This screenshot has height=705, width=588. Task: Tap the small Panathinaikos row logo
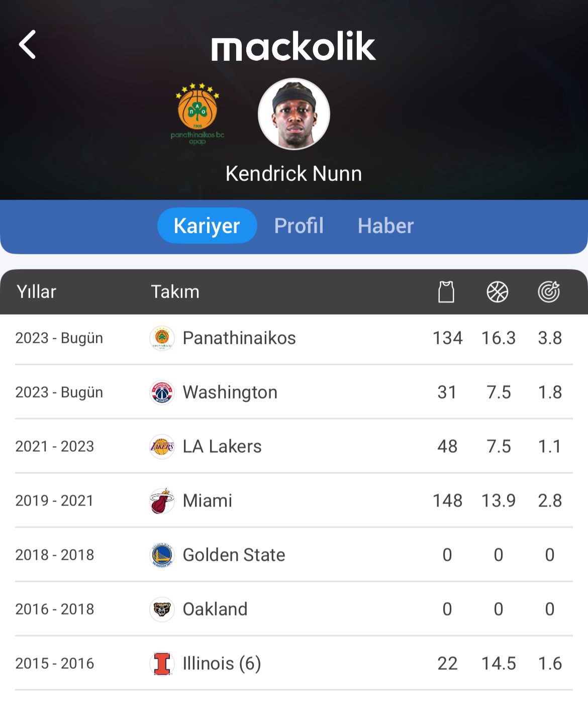[x=162, y=338]
